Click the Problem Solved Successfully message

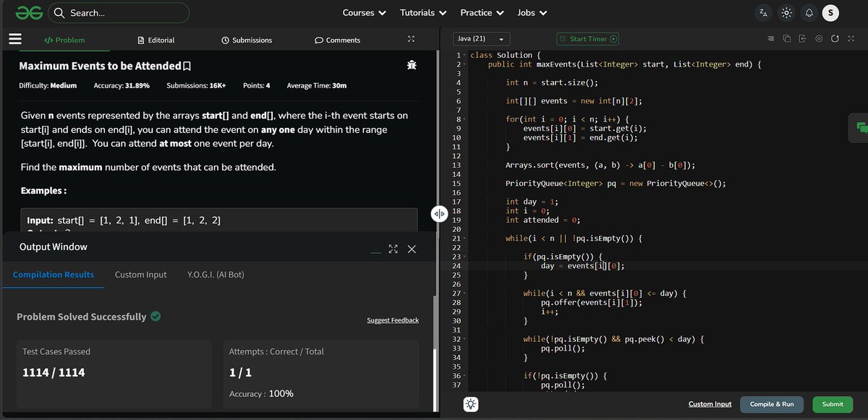[x=82, y=317]
